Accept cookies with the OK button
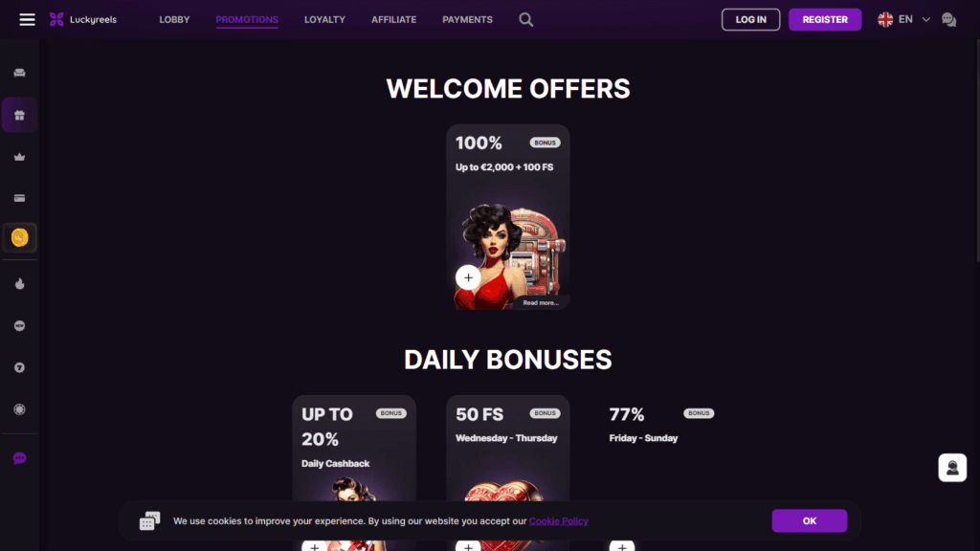The image size is (980, 551). point(810,520)
